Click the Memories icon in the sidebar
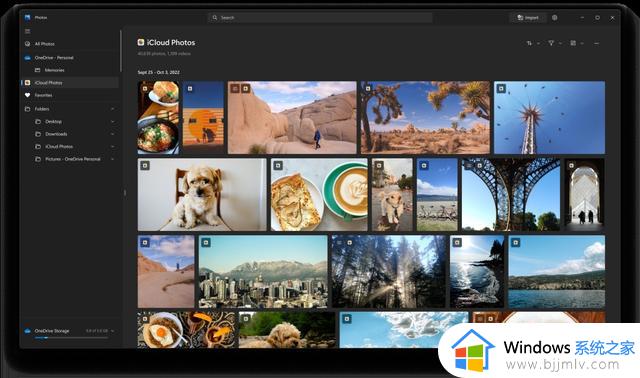Screen dimensions: 640x378 click(38, 70)
